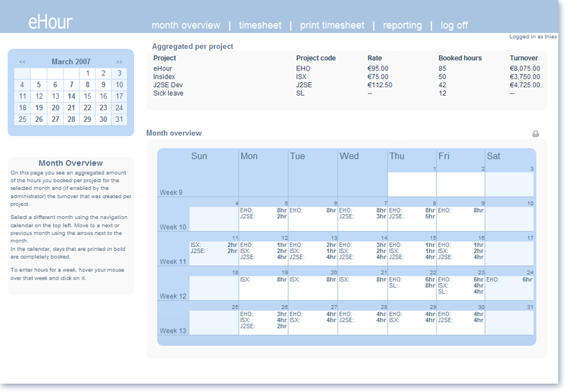The width and height of the screenshot is (566, 392).
Task: Open print timesheet page
Action: [x=332, y=25]
